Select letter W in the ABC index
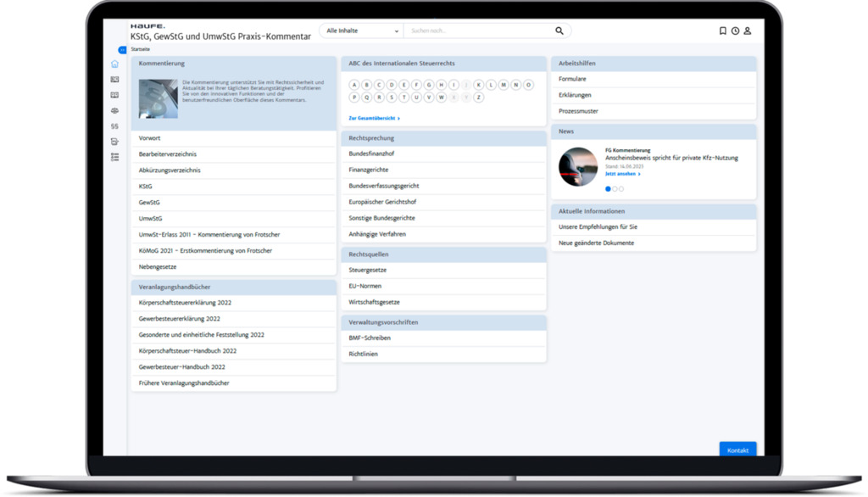Image resolution: width=868 pixels, height=497 pixels. coord(441,98)
